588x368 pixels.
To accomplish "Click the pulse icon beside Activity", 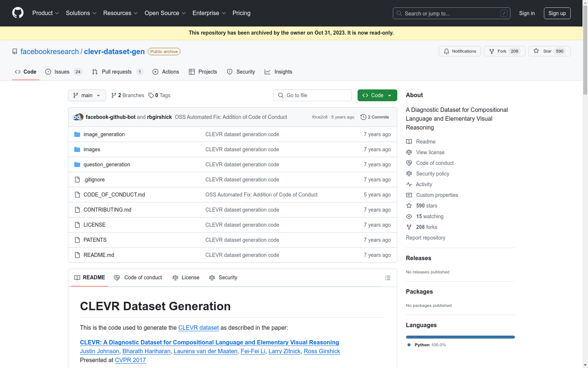I will coord(409,184).
